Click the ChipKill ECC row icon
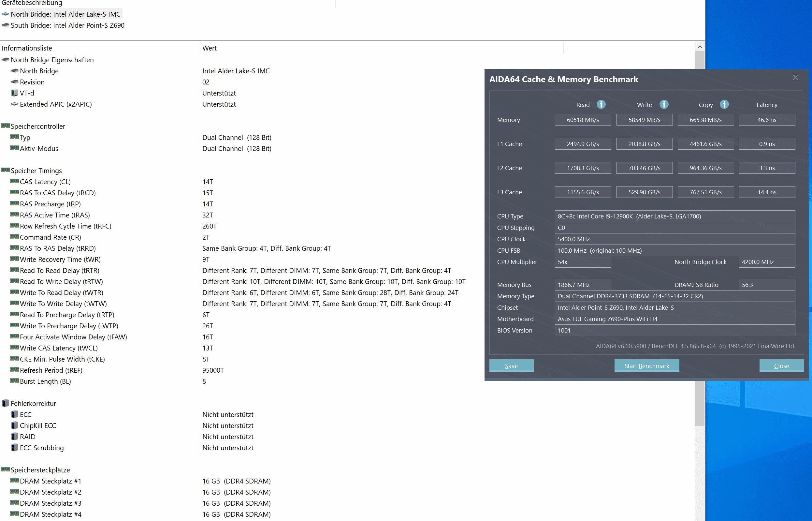Image resolution: width=812 pixels, height=521 pixels. (x=15, y=425)
